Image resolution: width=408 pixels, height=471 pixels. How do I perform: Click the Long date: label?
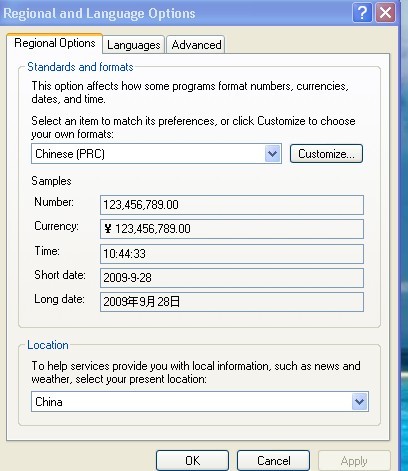(x=59, y=299)
